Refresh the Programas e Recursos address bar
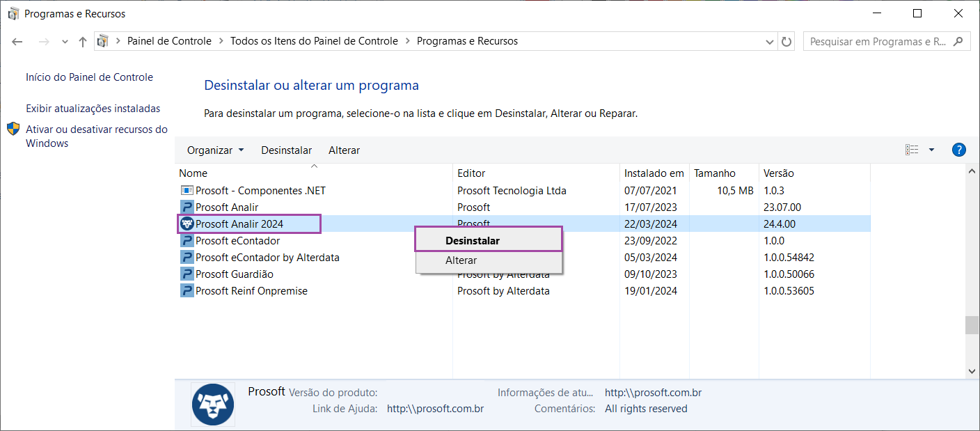 point(787,42)
